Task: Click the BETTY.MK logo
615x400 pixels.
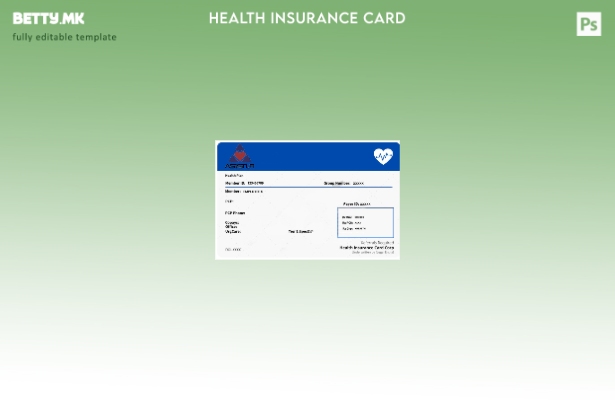Action: coord(48,18)
